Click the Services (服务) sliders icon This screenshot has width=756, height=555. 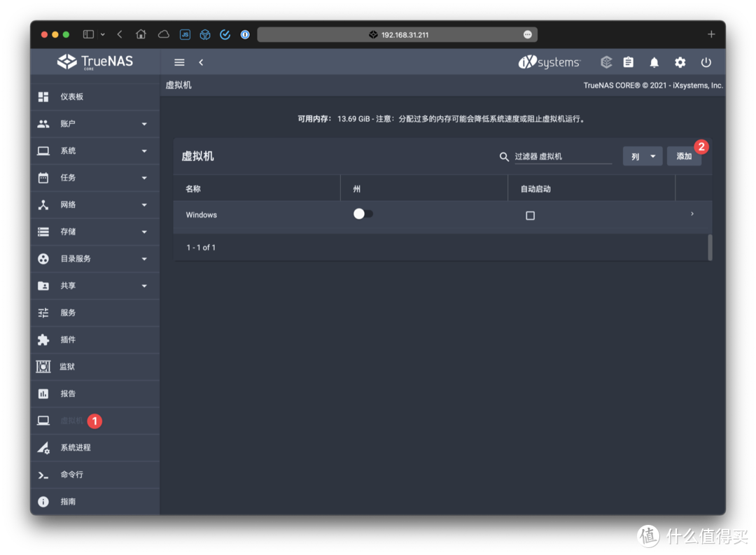point(43,313)
